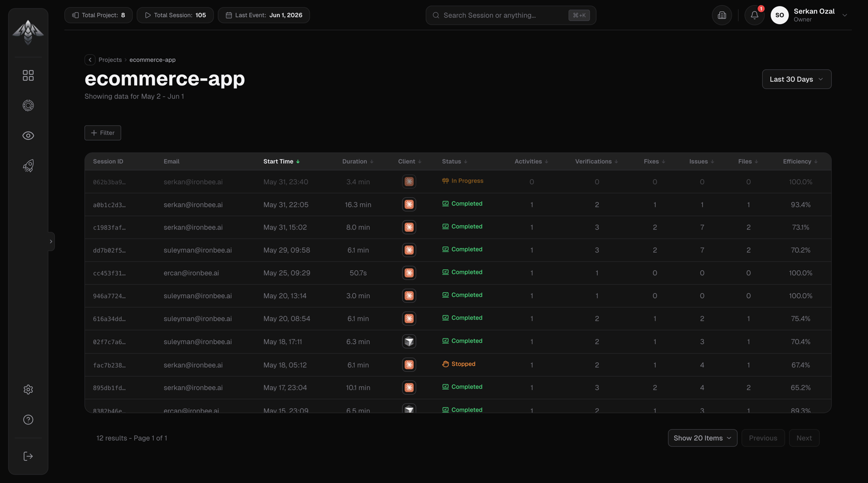The width and height of the screenshot is (868, 483).
Task: Sort by the Duration column header
Action: pyautogui.click(x=358, y=162)
